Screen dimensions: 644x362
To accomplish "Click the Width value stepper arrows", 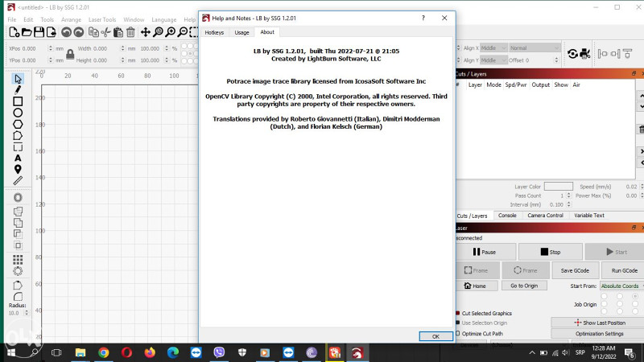I will (x=123, y=48).
